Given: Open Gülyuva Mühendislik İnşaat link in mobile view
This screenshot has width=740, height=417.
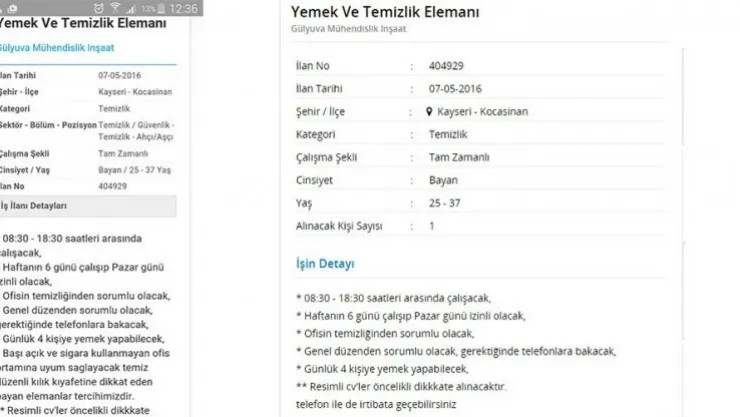Looking at the screenshot, I should coord(48,46).
